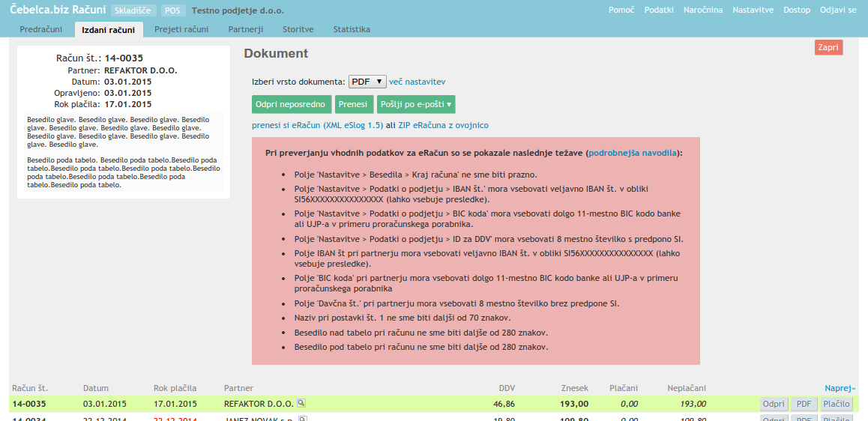Open the document type PDF dropdown

coord(367,82)
